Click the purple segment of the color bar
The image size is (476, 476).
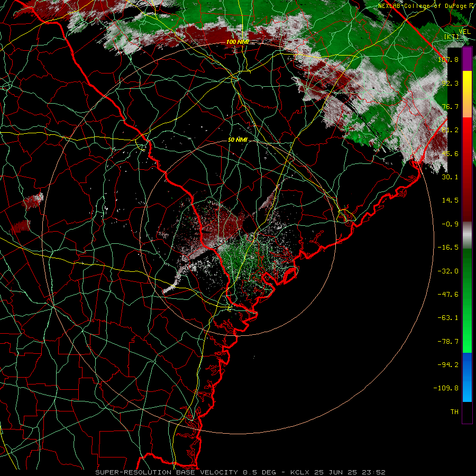(x=467, y=59)
